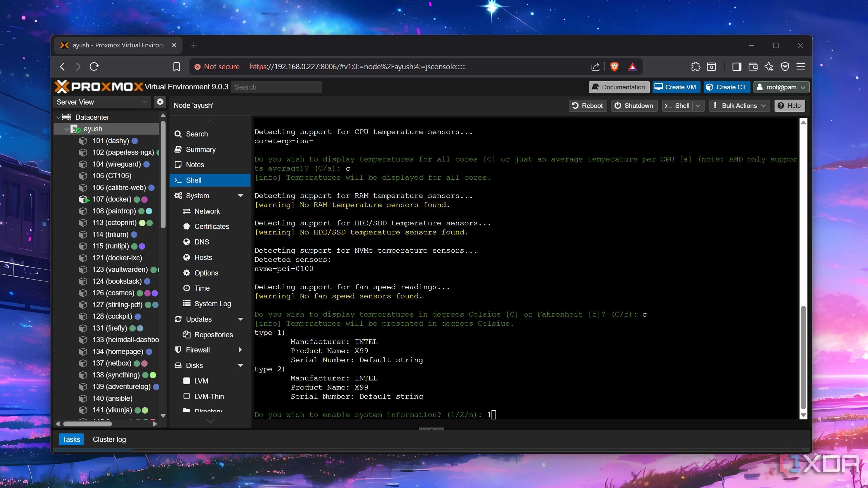Viewport: 868px width, 488px height.
Task: Collapse the ayush node in tree
Action: click(66, 129)
